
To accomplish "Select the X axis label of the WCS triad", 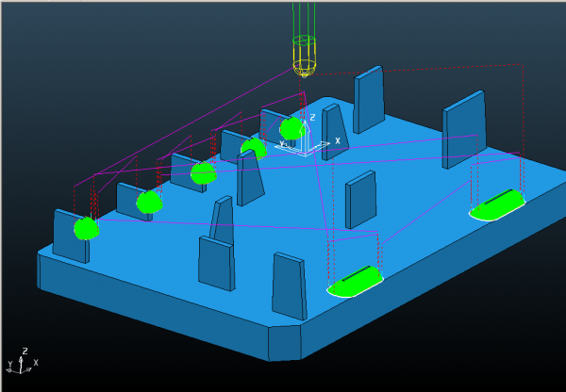I will (x=338, y=141).
